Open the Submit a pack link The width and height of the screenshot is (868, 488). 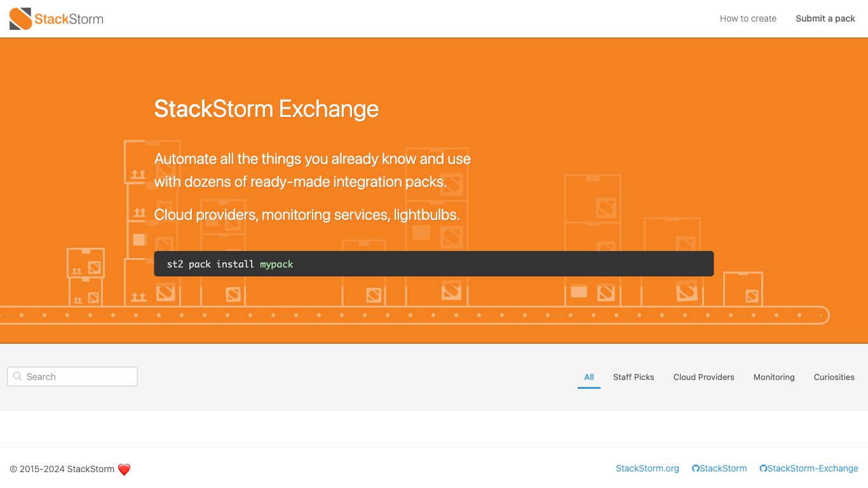click(825, 18)
